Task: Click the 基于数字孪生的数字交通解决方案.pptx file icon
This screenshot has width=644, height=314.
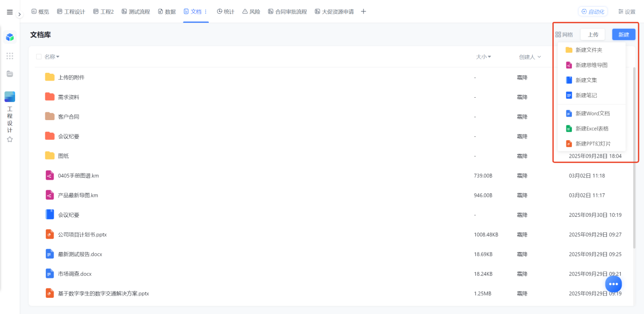Action: tap(49, 293)
